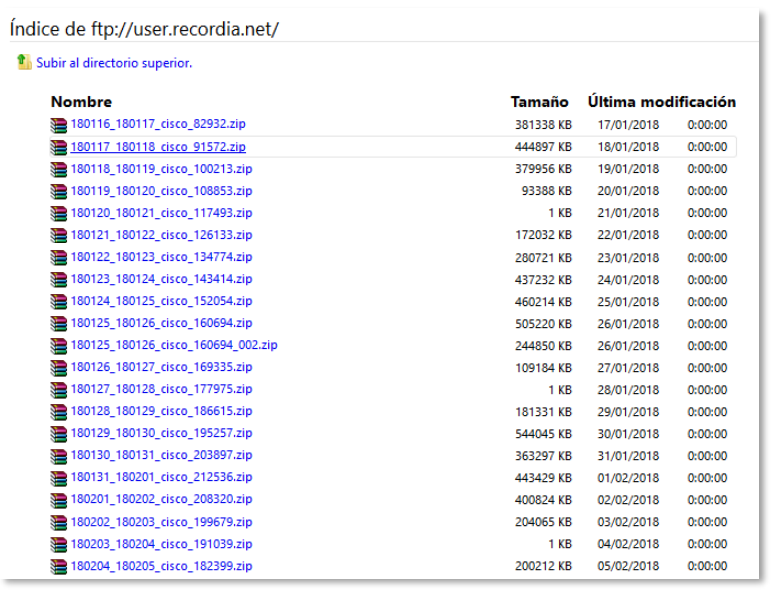Click zip icon for 180118_180119_cisco_100213.zip

pos(58,170)
